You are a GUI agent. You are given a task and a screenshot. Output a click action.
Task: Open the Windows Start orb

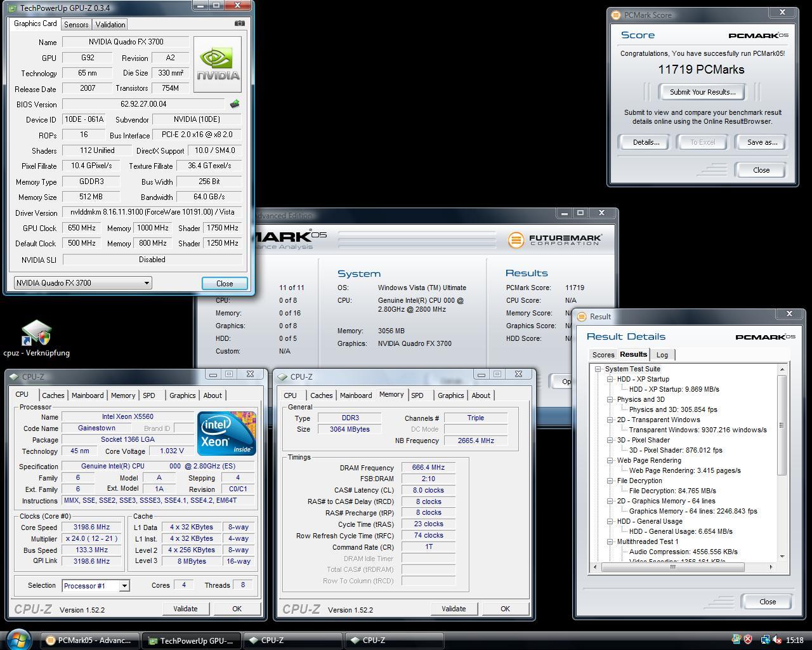click(18, 639)
